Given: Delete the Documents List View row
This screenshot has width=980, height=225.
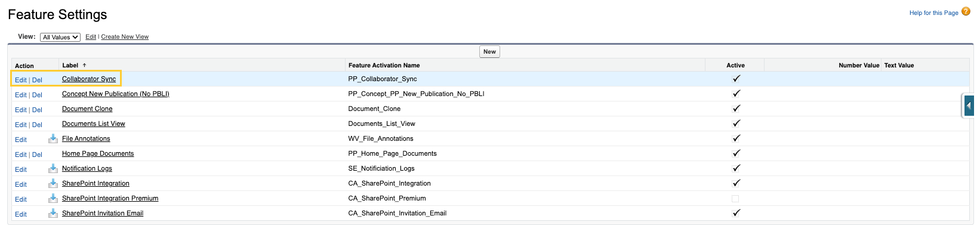Looking at the screenshot, I should click(37, 125).
